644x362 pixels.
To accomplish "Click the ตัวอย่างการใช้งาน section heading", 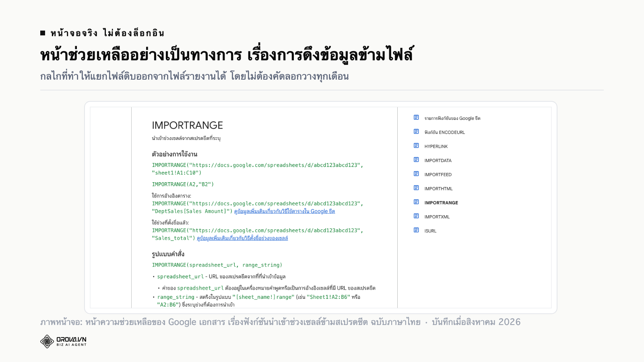I will pos(174,154).
